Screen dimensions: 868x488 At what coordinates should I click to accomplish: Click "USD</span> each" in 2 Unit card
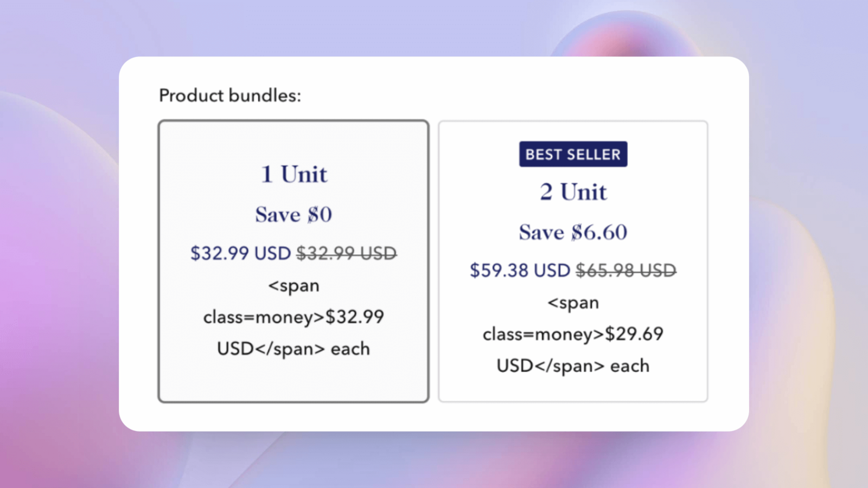coord(573,366)
